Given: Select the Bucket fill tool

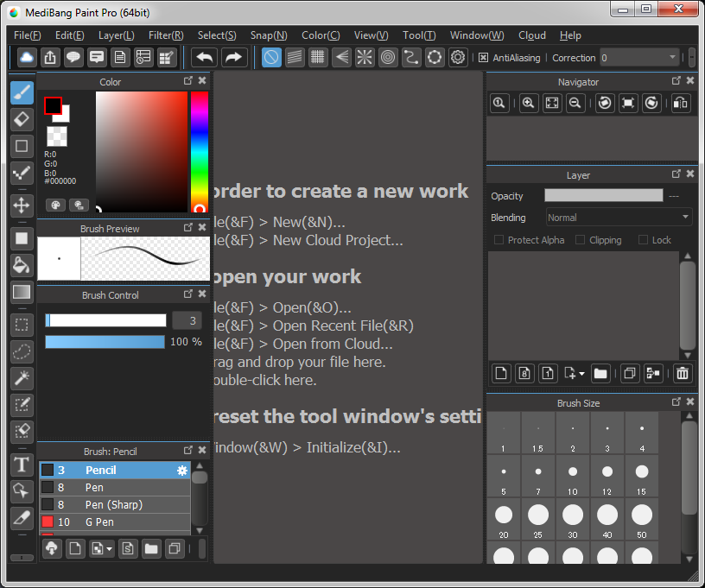Looking at the screenshot, I should click(x=21, y=265).
